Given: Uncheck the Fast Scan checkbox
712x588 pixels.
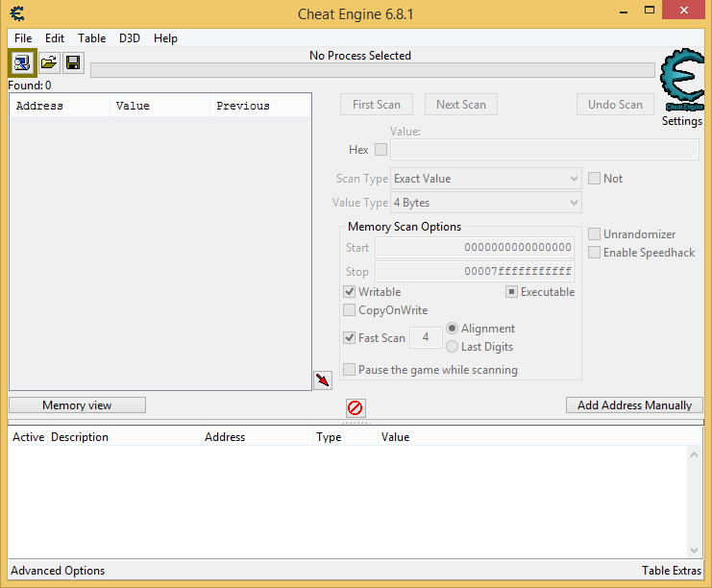Looking at the screenshot, I should [x=349, y=338].
